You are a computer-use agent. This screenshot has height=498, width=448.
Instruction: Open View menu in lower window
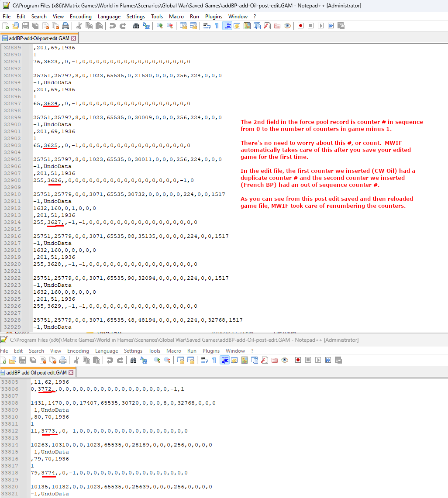(x=55, y=351)
